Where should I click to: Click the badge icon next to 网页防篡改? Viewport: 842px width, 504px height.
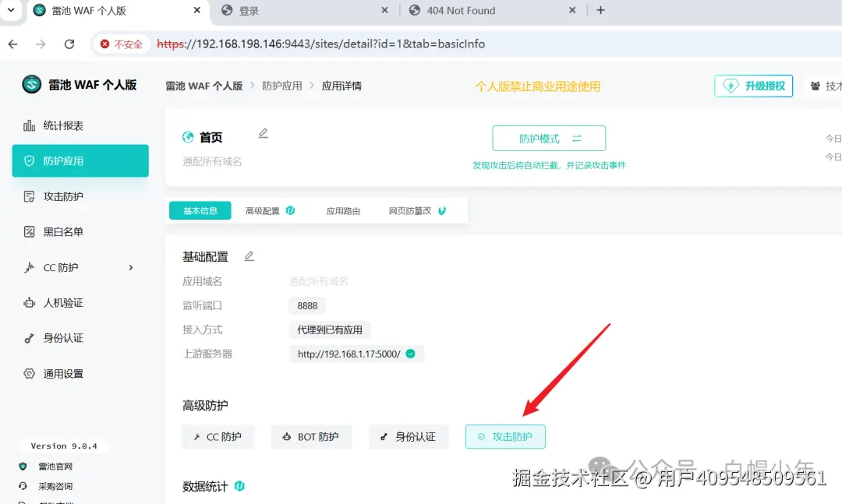[x=442, y=211]
